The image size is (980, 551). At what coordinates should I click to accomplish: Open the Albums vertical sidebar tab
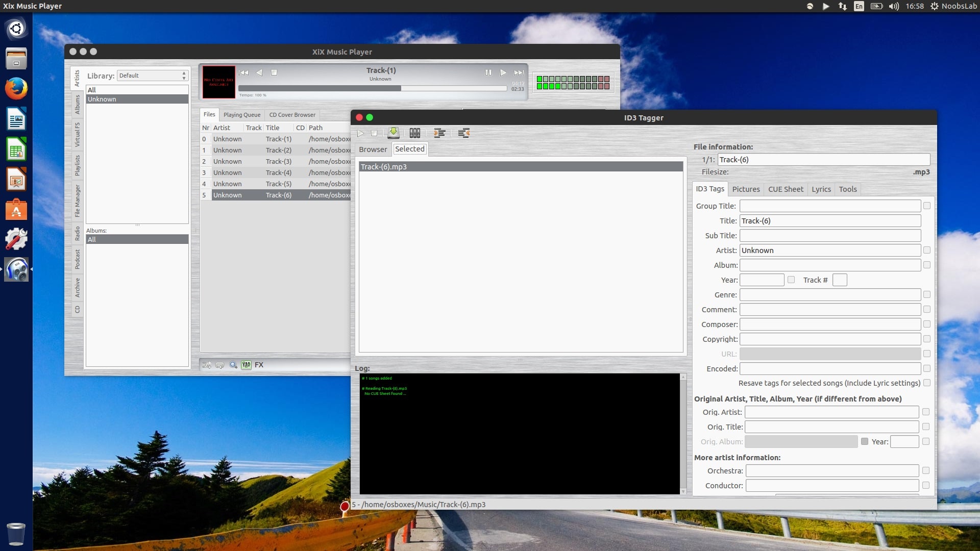coord(78,105)
